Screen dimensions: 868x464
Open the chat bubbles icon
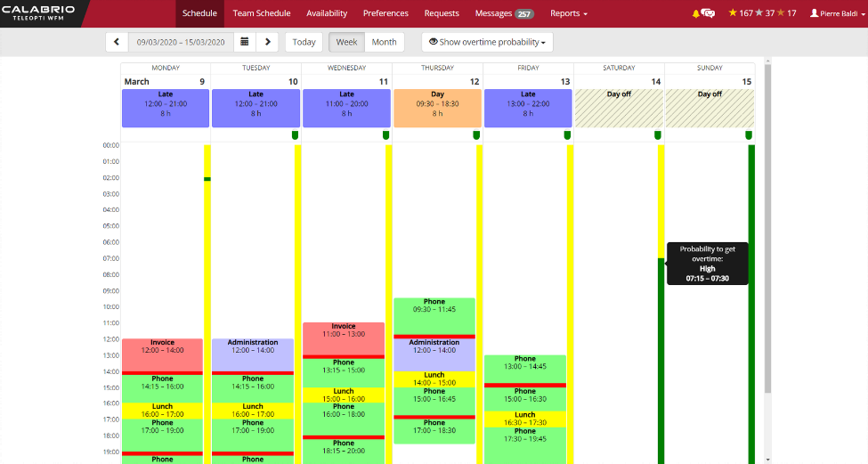(709, 13)
